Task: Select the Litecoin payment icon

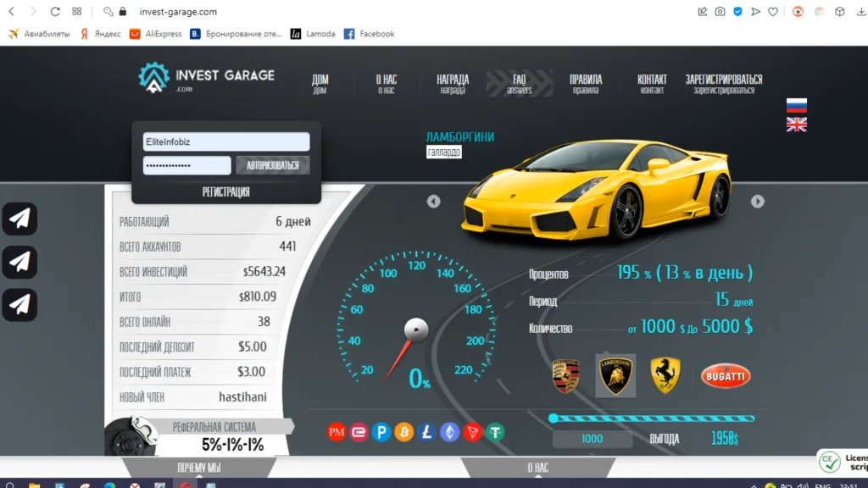Action: pyautogui.click(x=427, y=432)
